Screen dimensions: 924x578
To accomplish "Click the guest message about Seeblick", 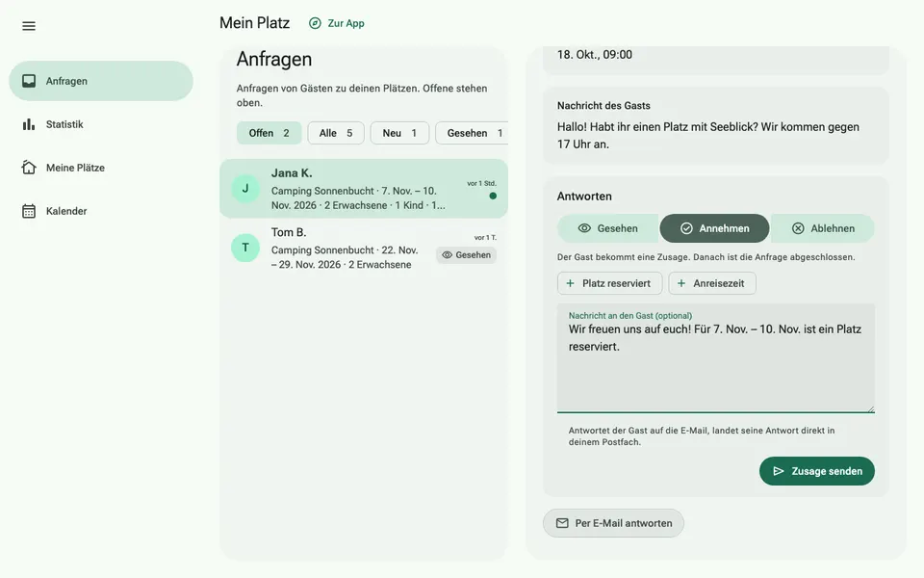I will [707, 136].
